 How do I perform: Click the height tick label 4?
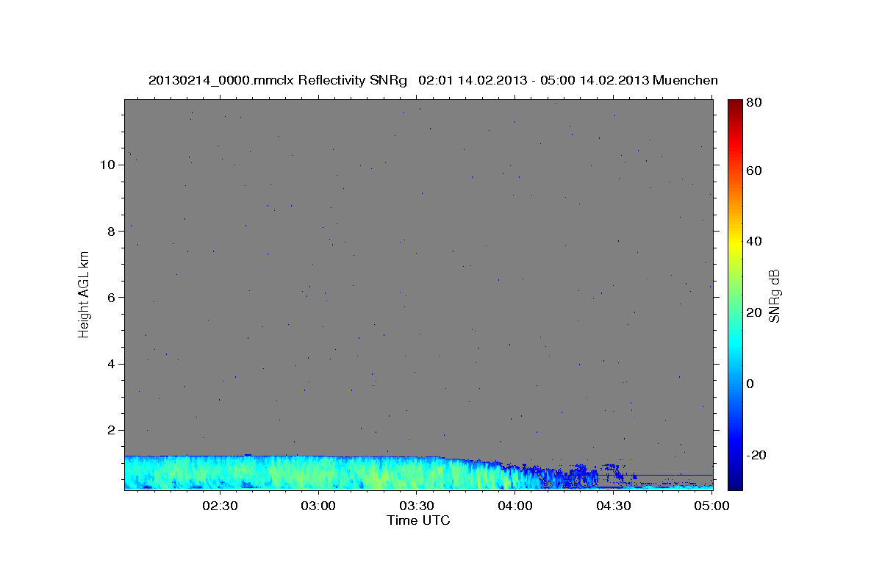tap(110, 364)
